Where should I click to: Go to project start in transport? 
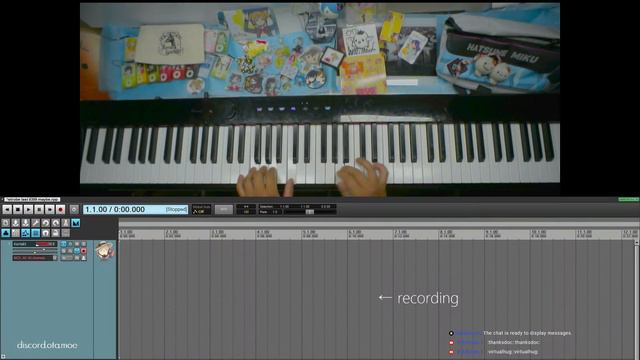coord(7,209)
